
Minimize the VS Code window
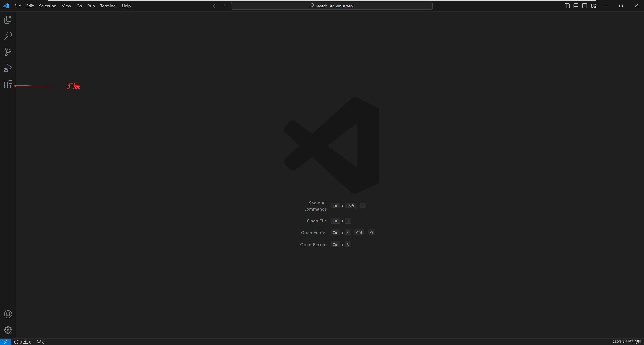(605, 6)
